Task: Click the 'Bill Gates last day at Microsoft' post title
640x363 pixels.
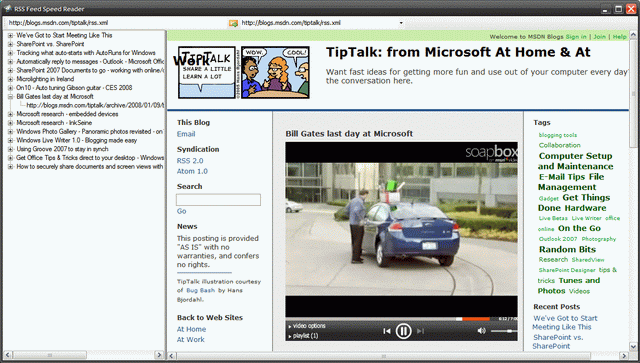Action: (349, 134)
